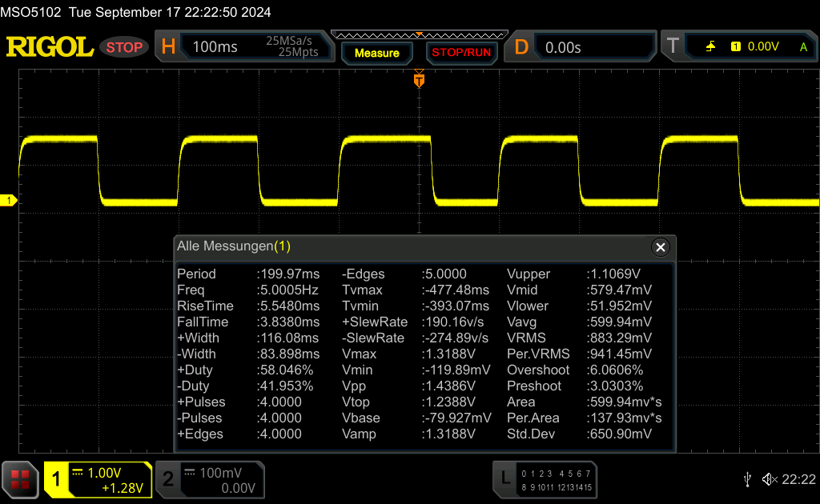Click the Period value 199.97ms
The height and width of the screenshot is (504, 820).
coord(288,274)
